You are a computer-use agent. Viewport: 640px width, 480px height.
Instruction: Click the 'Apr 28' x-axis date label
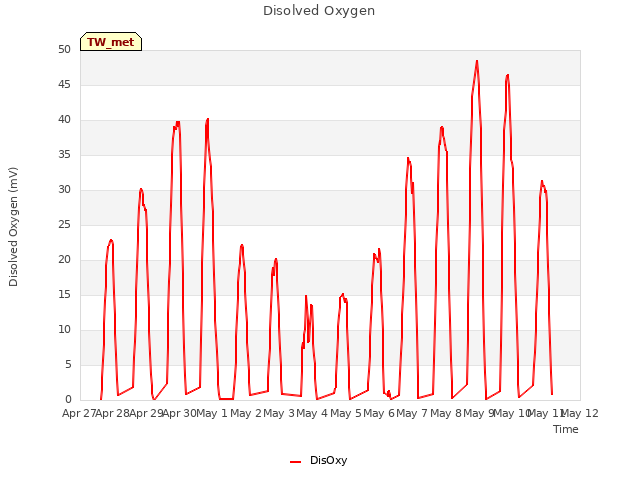point(112,413)
